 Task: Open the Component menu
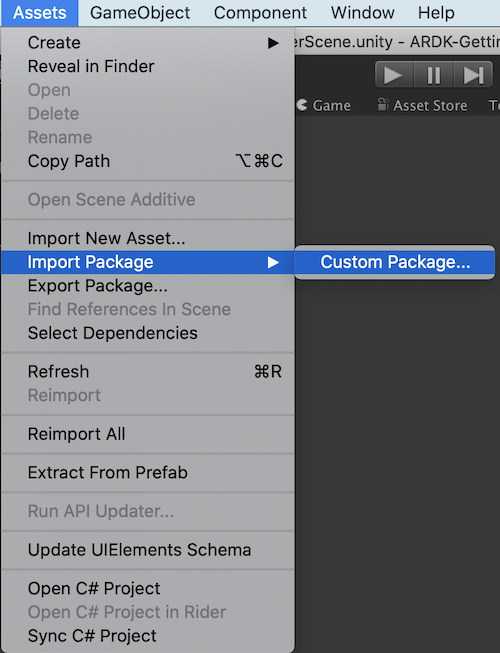click(260, 12)
